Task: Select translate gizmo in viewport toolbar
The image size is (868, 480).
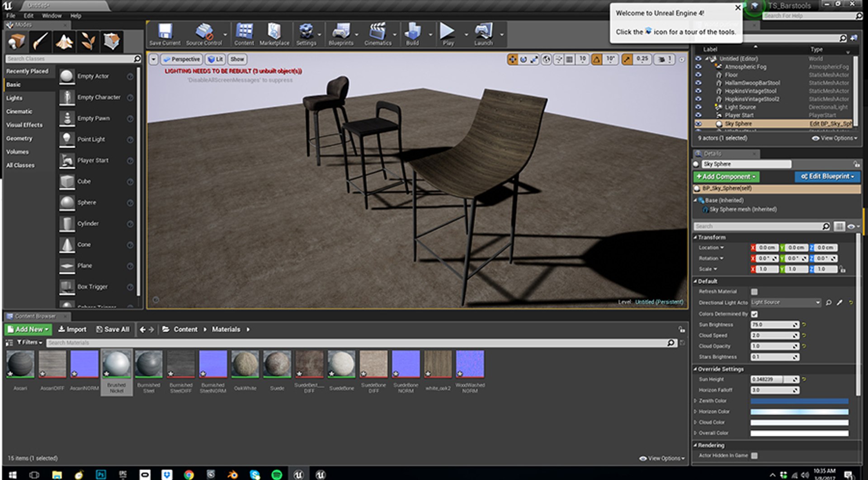Action: 512,59
